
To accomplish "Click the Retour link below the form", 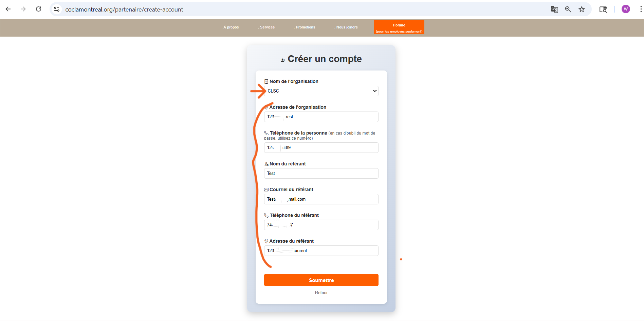I will point(321,293).
